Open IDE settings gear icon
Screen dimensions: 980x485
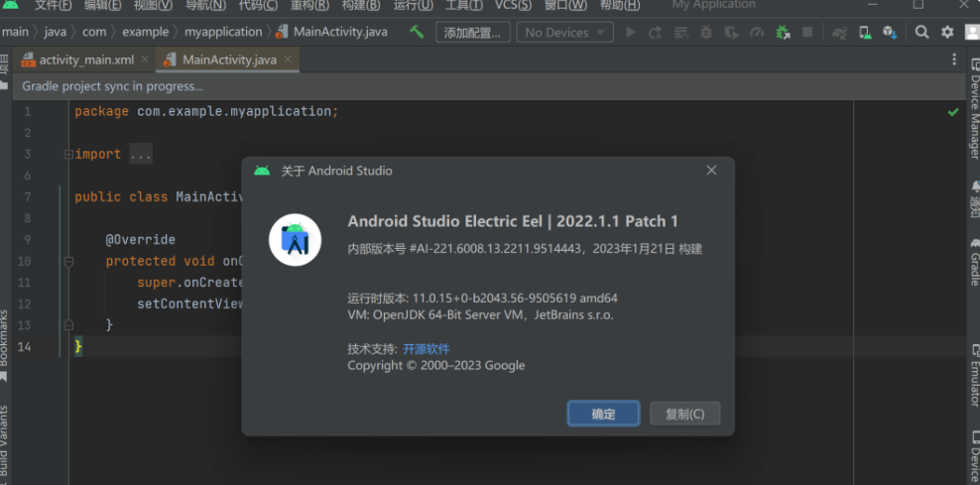pos(947,32)
